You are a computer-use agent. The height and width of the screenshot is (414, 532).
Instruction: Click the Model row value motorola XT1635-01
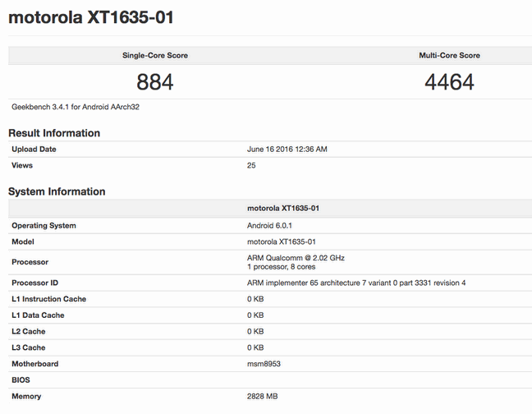click(x=282, y=242)
